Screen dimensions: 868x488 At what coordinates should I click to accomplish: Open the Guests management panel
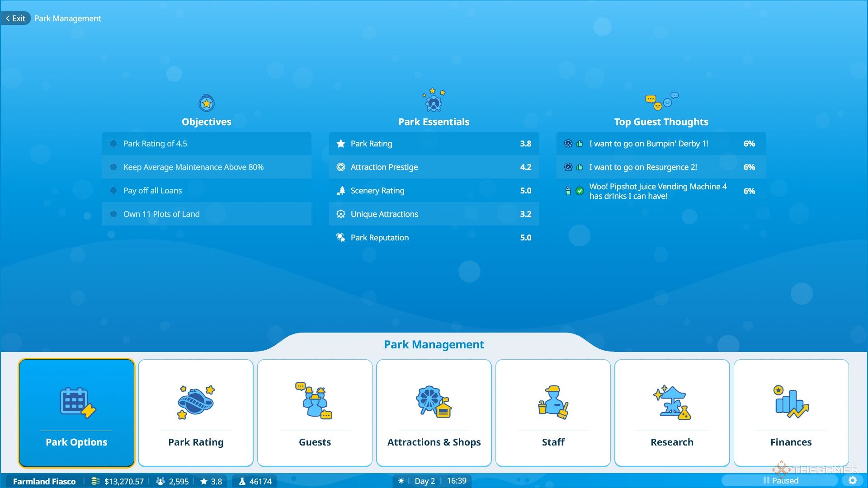click(315, 413)
